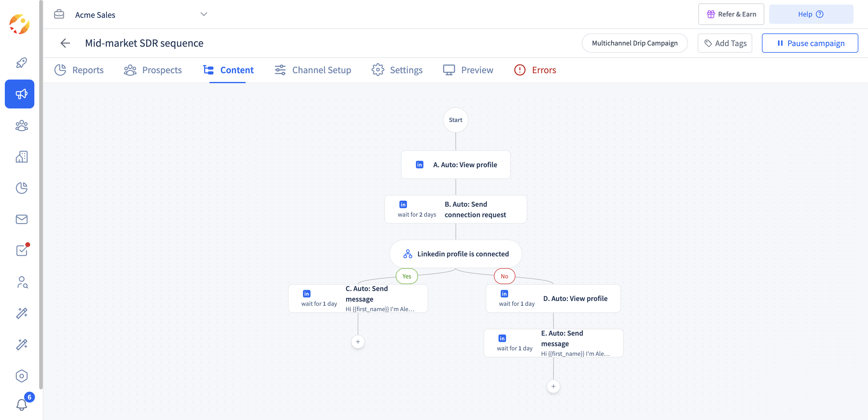The height and width of the screenshot is (420, 868).
Task: Switch to the Prospects tab
Action: point(153,70)
